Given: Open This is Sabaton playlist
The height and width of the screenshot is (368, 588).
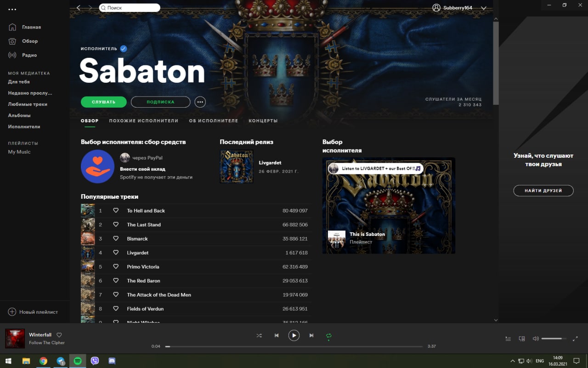Looking at the screenshot, I should (x=367, y=234).
